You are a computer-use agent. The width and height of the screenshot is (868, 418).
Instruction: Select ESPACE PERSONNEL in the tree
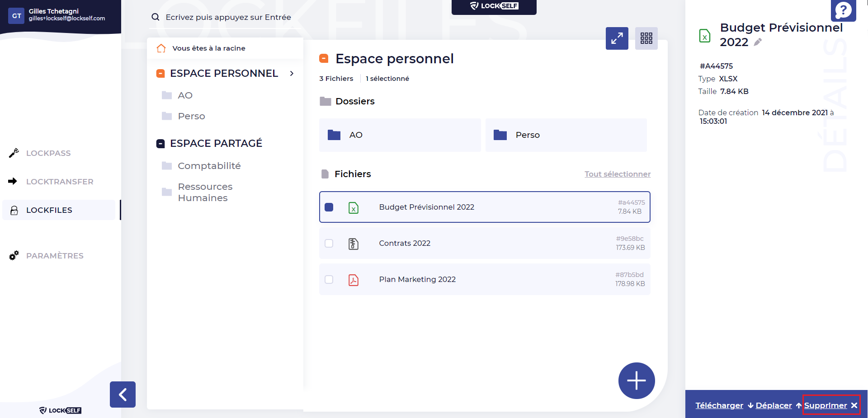(x=224, y=73)
